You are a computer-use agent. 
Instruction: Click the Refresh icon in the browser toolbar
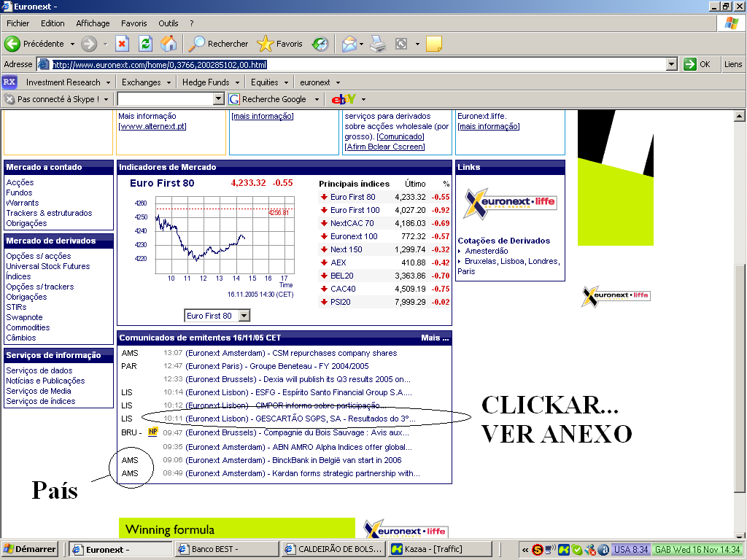(x=144, y=44)
